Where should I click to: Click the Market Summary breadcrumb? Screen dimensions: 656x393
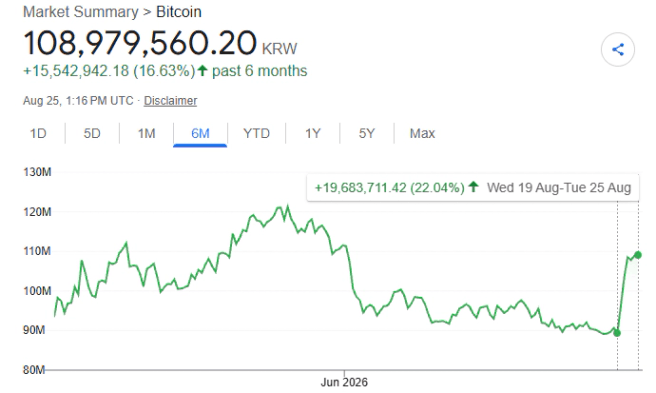tap(80, 12)
